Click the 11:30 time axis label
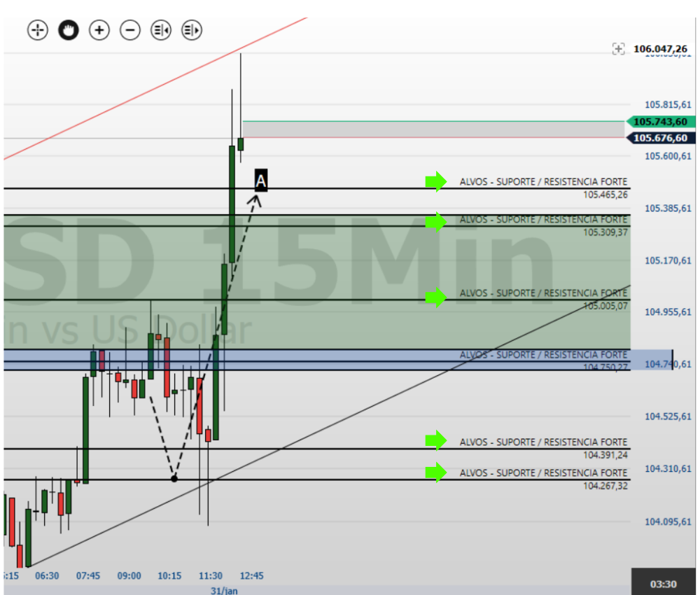This screenshot has width=700, height=595. click(211, 576)
